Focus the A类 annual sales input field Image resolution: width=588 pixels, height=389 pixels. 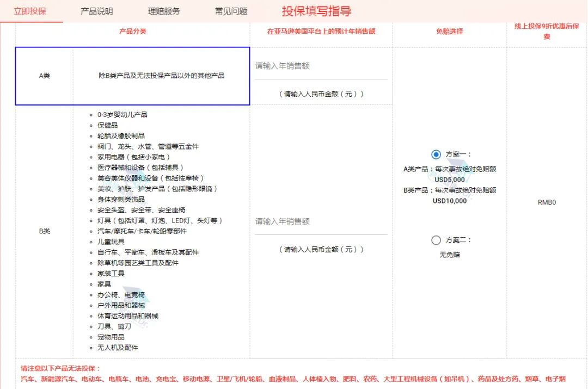pyautogui.click(x=321, y=66)
